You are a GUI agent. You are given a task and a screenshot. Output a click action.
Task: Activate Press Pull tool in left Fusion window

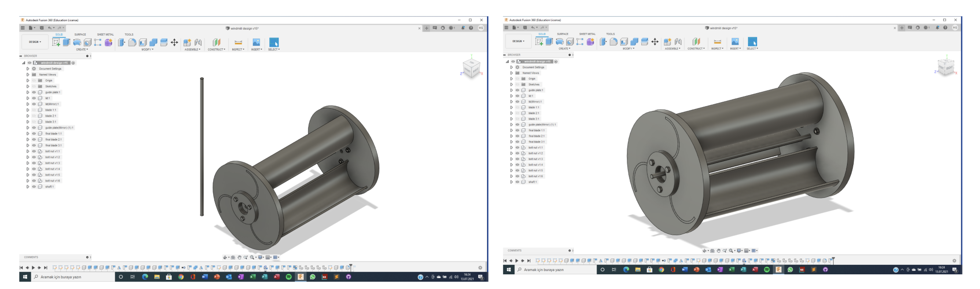point(121,42)
